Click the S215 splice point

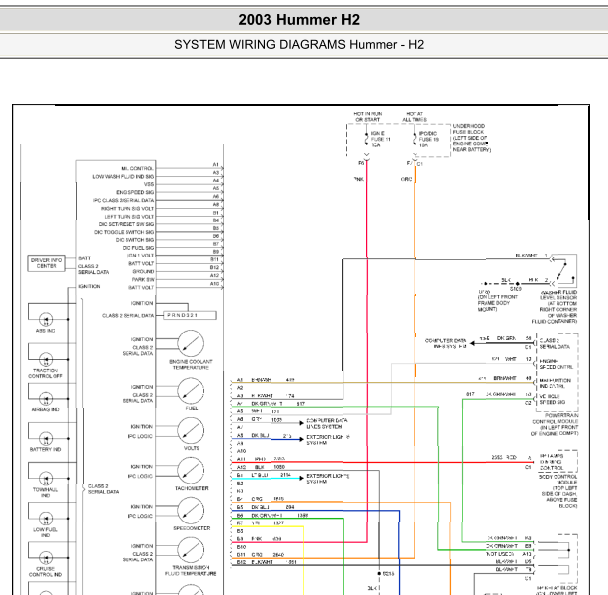click(379, 573)
